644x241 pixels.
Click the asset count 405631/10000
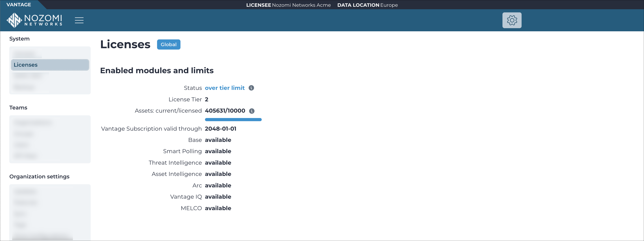pyautogui.click(x=225, y=111)
